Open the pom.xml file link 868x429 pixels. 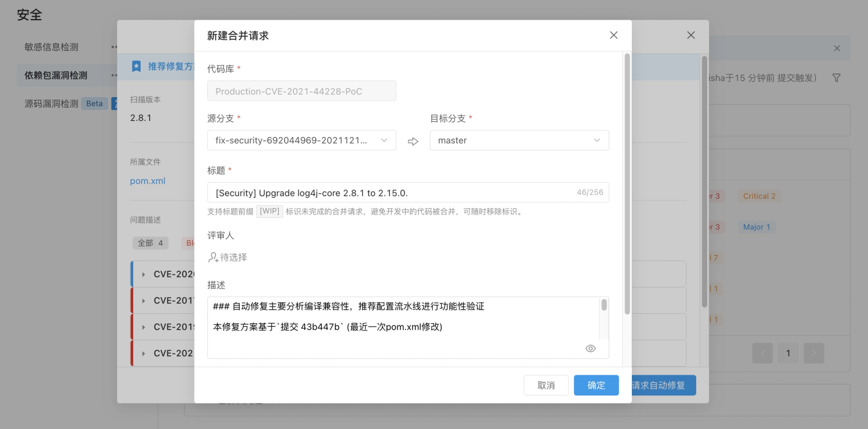tap(147, 181)
